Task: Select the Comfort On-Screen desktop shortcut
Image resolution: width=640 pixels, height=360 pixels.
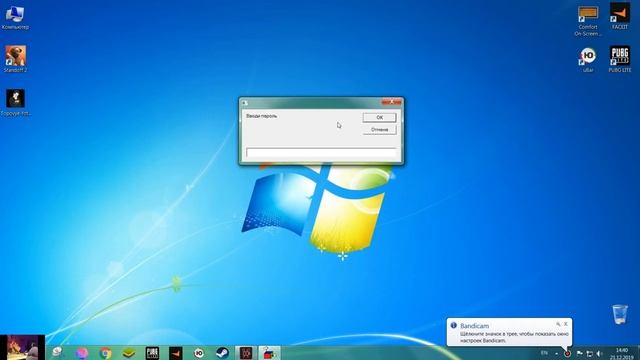Action: [588, 21]
